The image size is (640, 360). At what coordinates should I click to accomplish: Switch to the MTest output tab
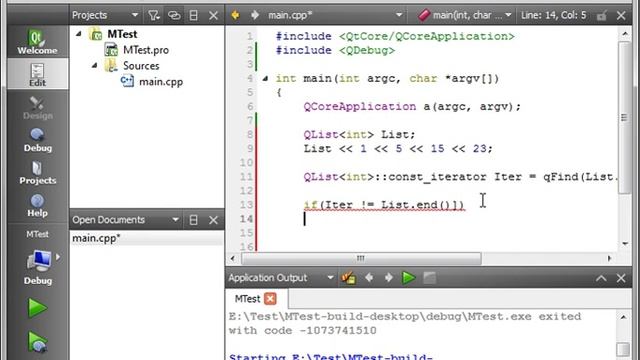coord(247,299)
